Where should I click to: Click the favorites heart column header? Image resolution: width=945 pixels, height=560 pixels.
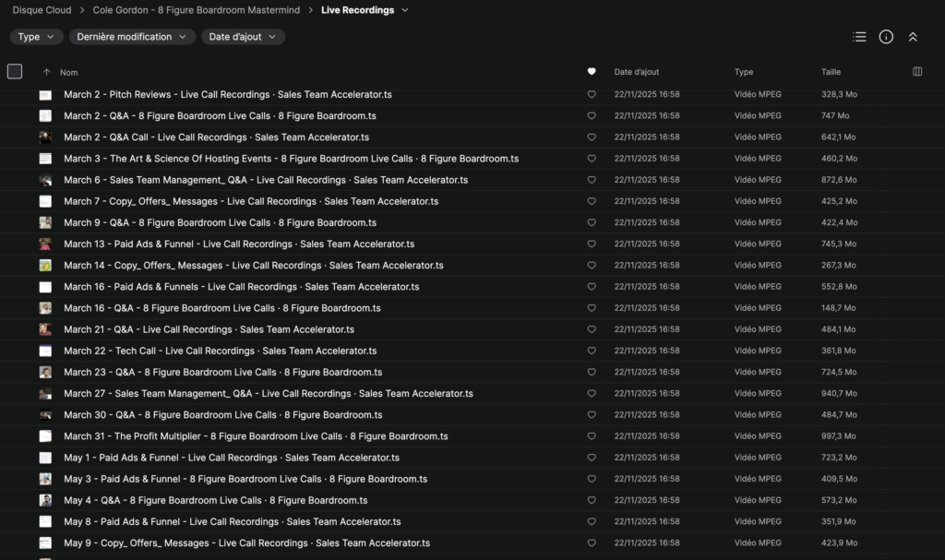[x=592, y=72]
